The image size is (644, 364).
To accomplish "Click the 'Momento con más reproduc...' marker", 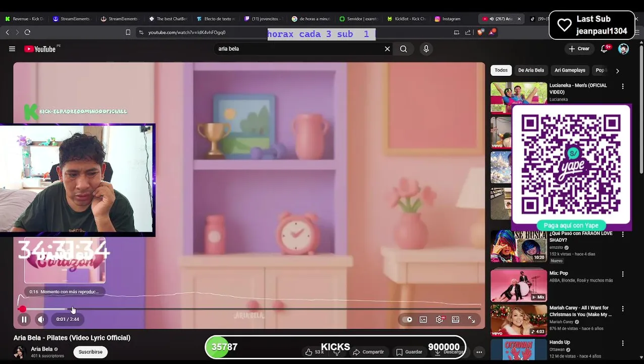I will pos(64,292).
